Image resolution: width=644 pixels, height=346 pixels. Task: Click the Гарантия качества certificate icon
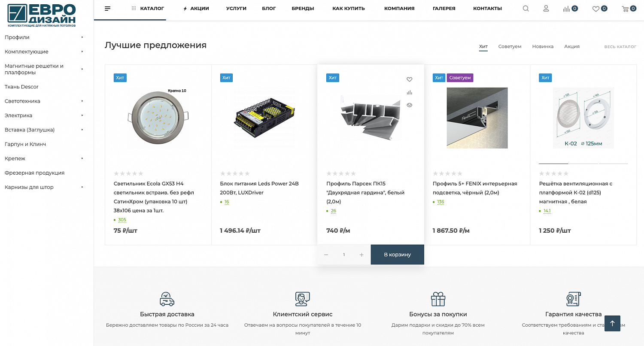coord(573,299)
